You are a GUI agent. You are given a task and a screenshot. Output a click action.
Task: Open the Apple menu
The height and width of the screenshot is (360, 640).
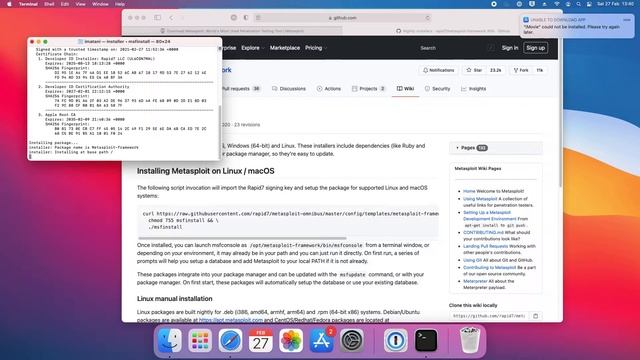pyautogui.click(x=9, y=4)
